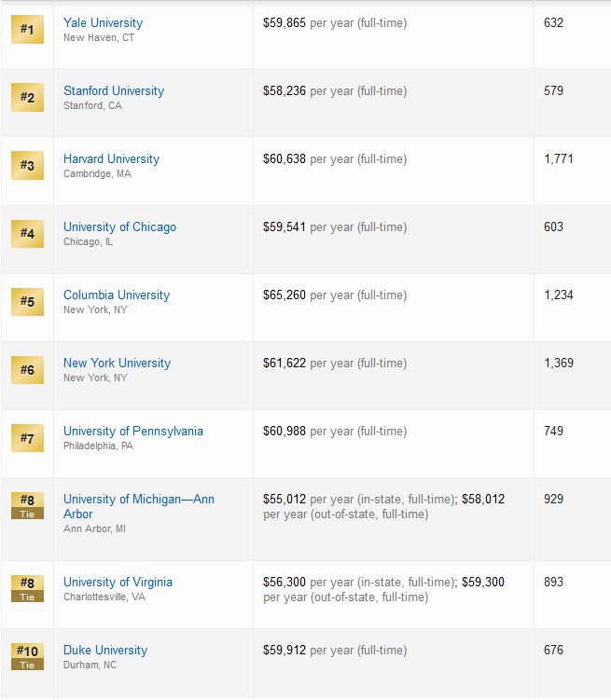Click the #2 gold rank badge
The height and width of the screenshot is (700, 611).
coord(27,97)
